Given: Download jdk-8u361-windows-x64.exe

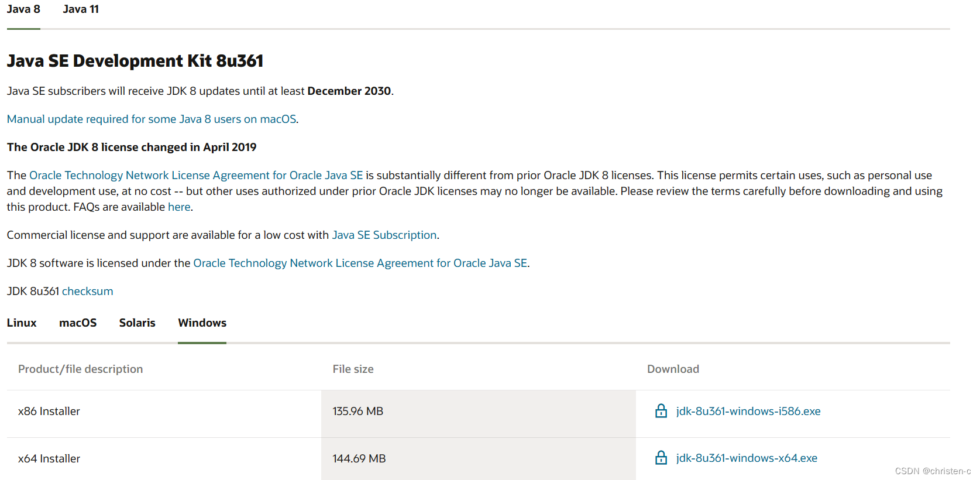Looking at the screenshot, I should click(x=747, y=458).
